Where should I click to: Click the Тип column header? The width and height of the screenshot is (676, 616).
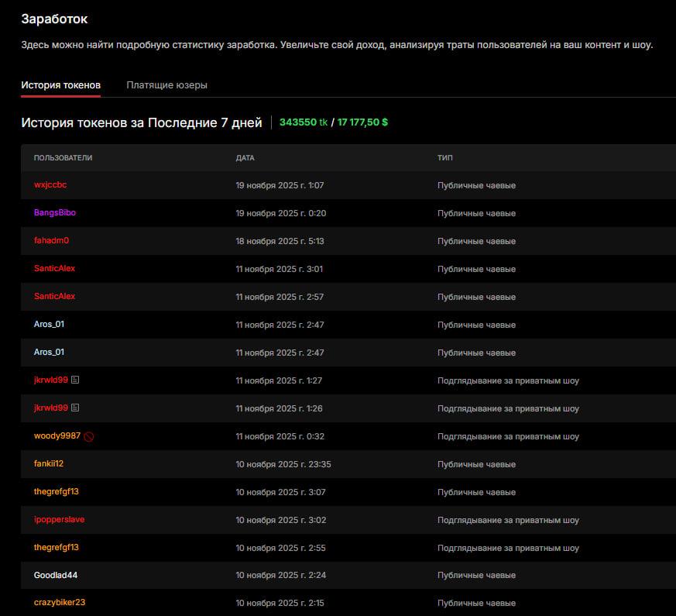(x=444, y=158)
